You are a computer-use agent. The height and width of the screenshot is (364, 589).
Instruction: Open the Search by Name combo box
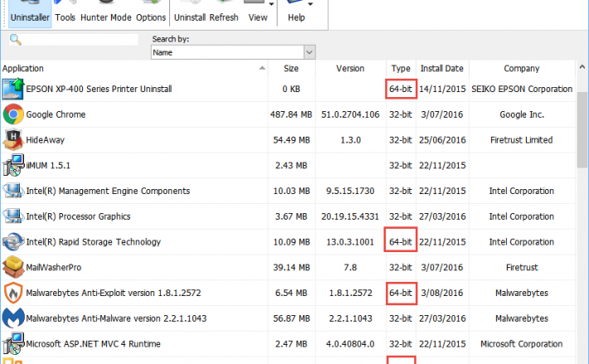click(233, 52)
